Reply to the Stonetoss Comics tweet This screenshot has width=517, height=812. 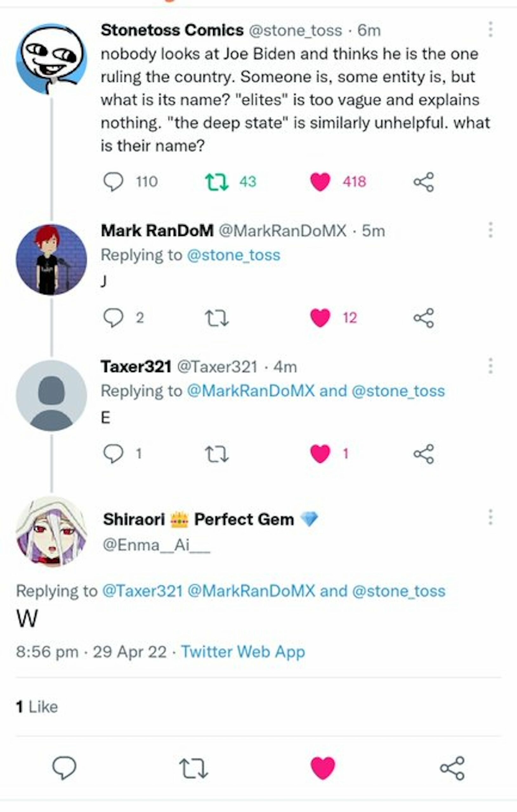click(x=113, y=182)
